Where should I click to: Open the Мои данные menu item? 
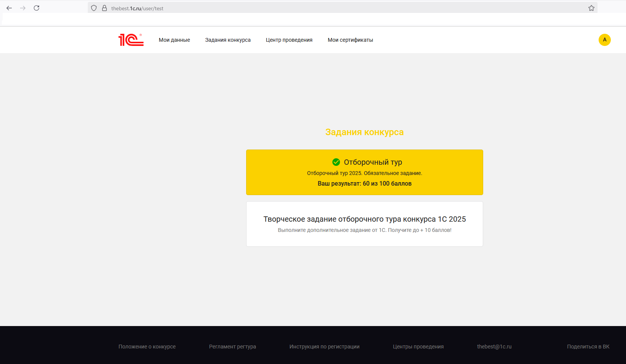[x=174, y=40]
